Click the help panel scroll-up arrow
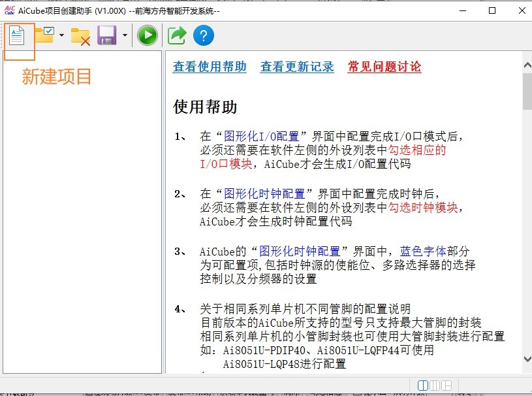Image resolution: width=532 pixels, height=396 pixels. point(527,64)
